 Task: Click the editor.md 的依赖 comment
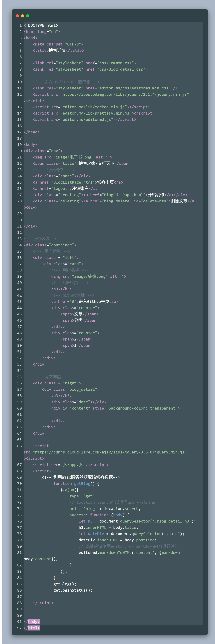pyautogui.click(x=66, y=82)
